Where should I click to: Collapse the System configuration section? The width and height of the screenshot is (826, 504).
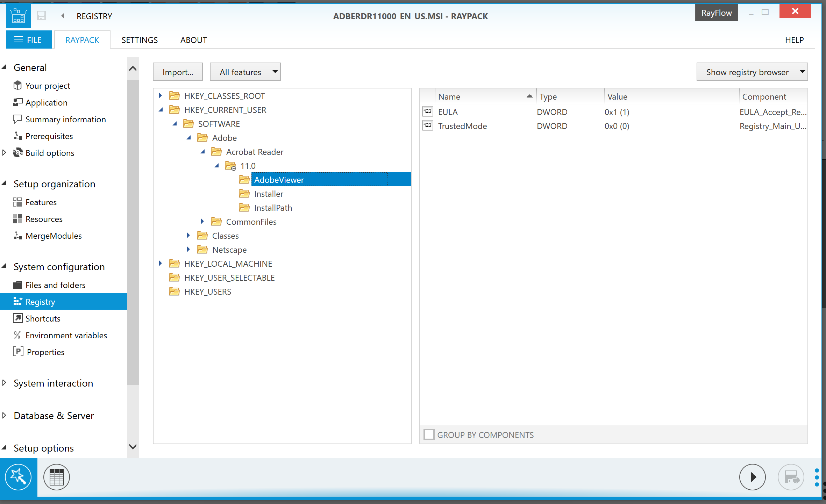[4, 266]
